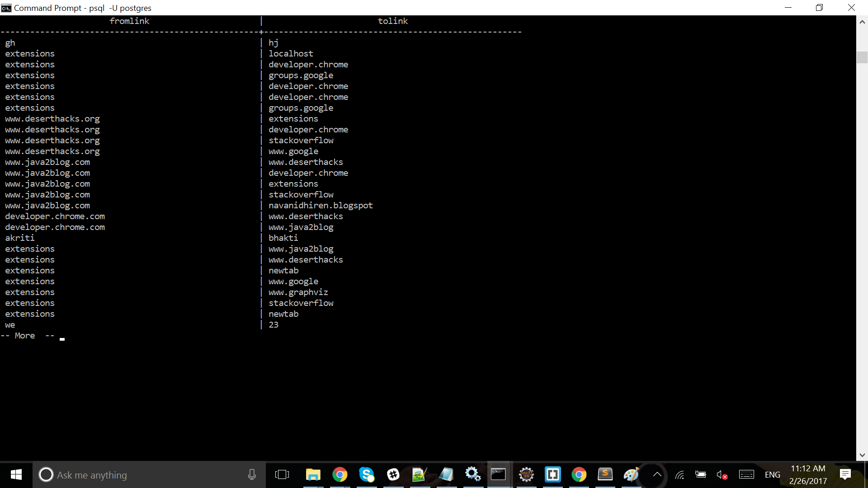Open Slack from the taskbar
This screenshot has width=868, height=488.
[x=393, y=474]
